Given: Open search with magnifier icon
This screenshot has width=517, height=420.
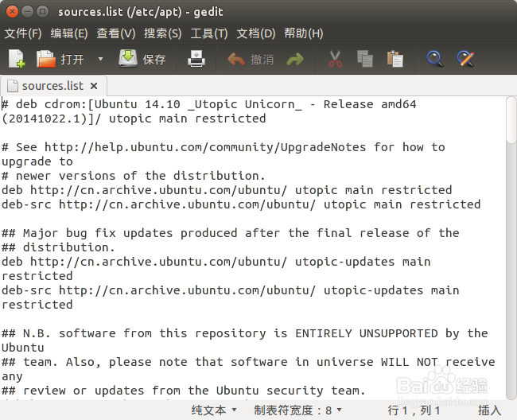Looking at the screenshot, I should pos(434,59).
